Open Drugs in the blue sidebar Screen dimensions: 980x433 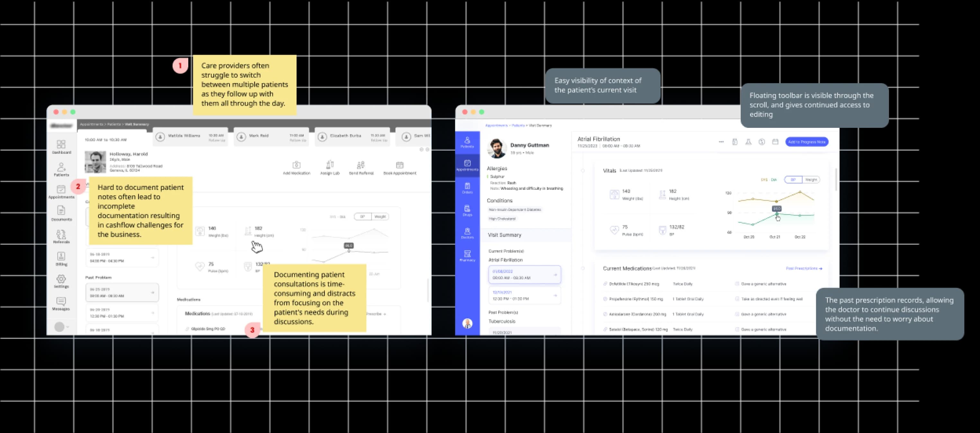click(467, 210)
